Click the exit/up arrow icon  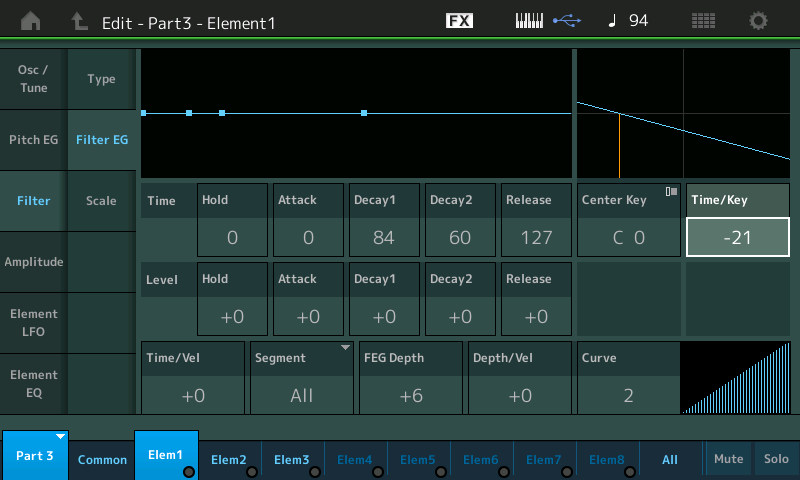pyautogui.click(x=80, y=21)
